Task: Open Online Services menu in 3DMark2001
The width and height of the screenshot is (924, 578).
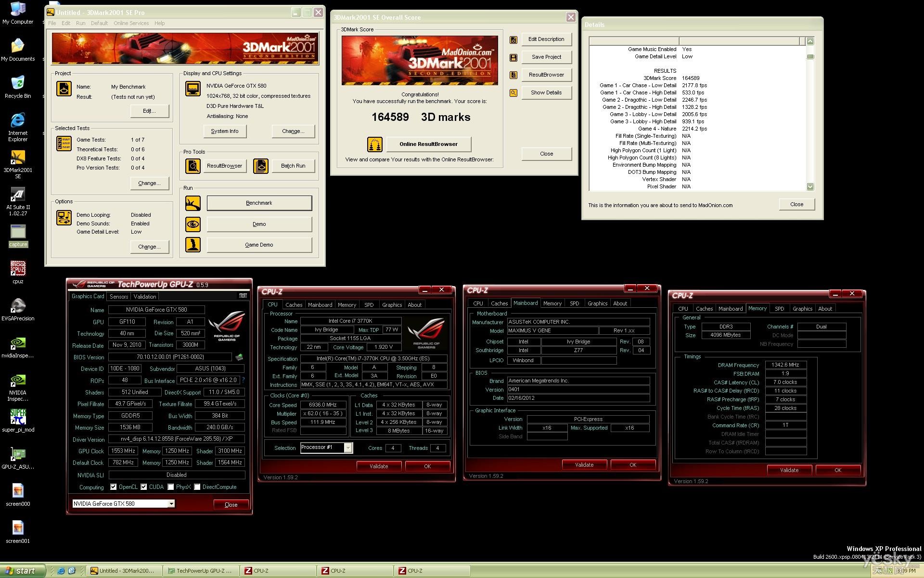Action: [x=131, y=23]
